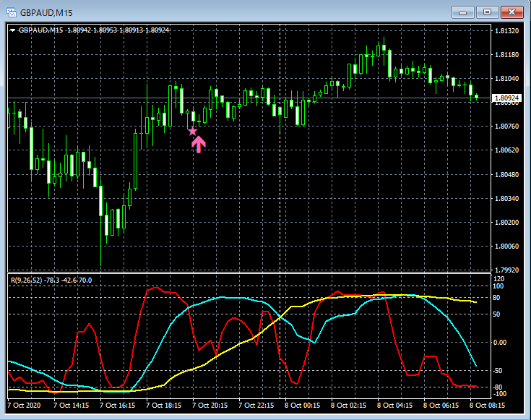Click the 7 Oct 22:15 time label
The height and width of the screenshot is (420, 531).
(256, 405)
